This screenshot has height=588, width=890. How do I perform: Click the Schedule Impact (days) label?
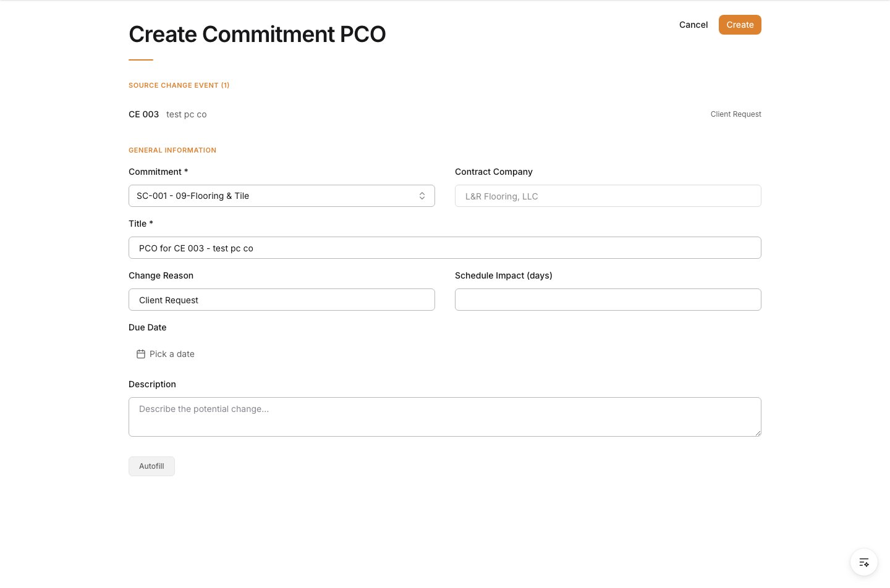(x=504, y=275)
